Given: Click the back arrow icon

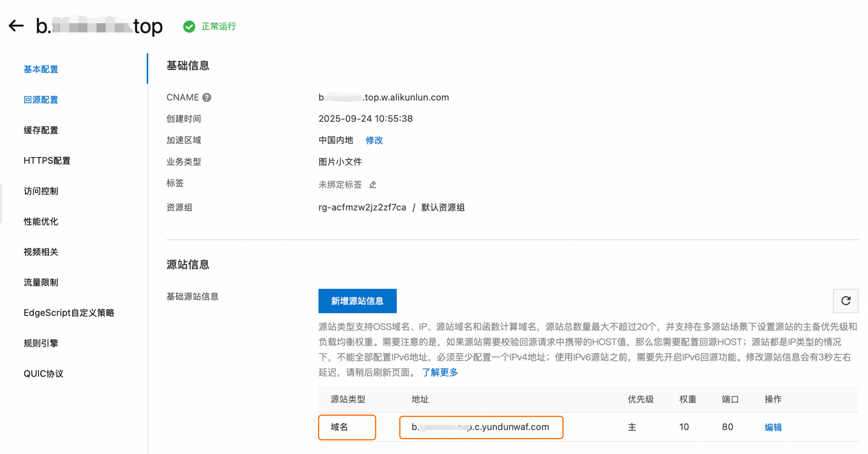Looking at the screenshot, I should [x=16, y=26].
